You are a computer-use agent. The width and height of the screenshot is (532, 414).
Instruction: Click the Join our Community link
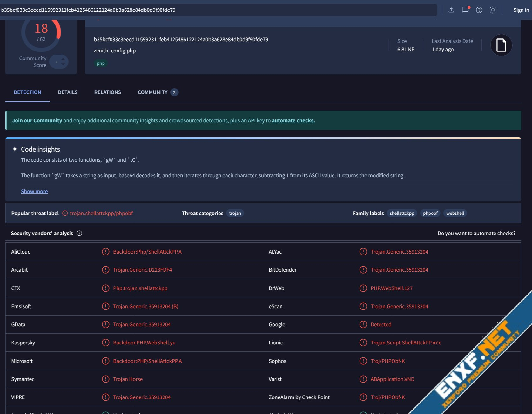(37, 120)
